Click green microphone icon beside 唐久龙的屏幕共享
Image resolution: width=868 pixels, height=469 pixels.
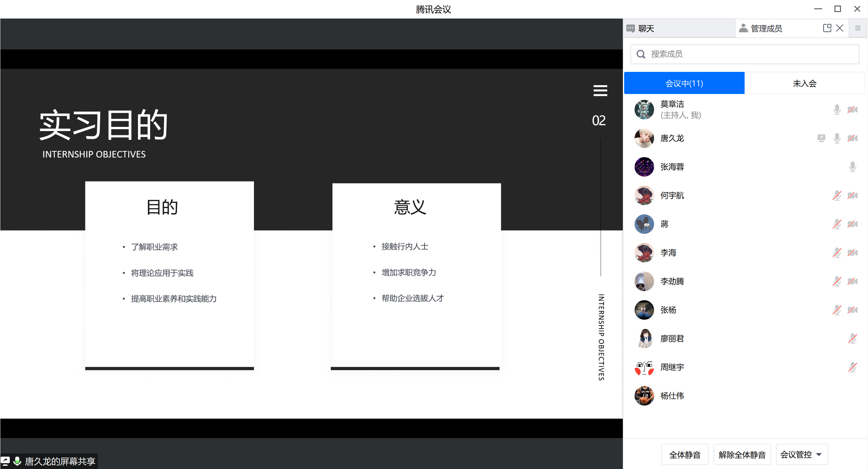point(17,461)
